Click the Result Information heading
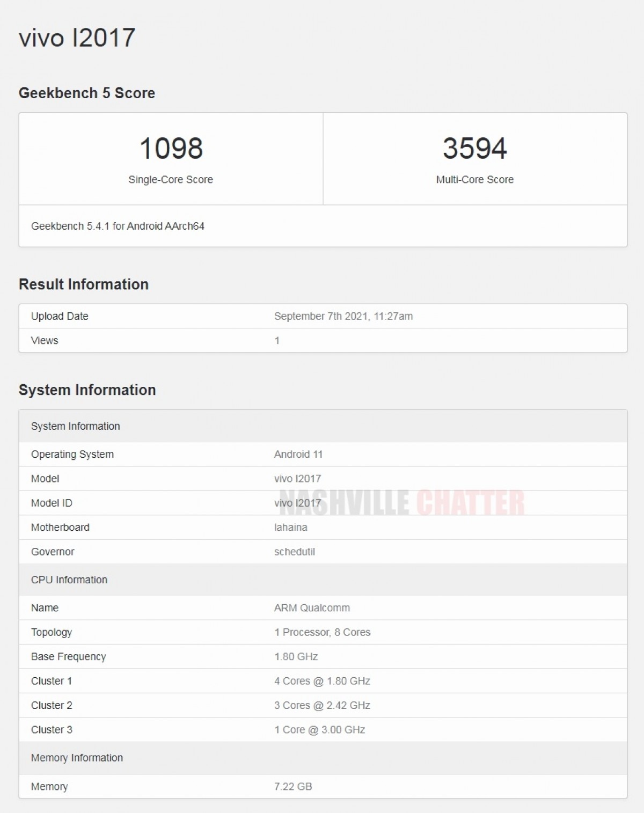 [x=83, y=284]
